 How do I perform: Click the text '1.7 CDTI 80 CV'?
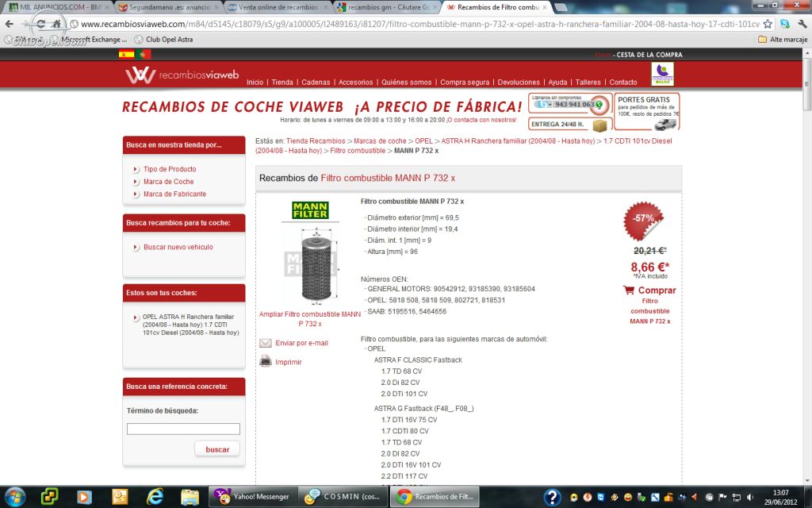(405, 431)
